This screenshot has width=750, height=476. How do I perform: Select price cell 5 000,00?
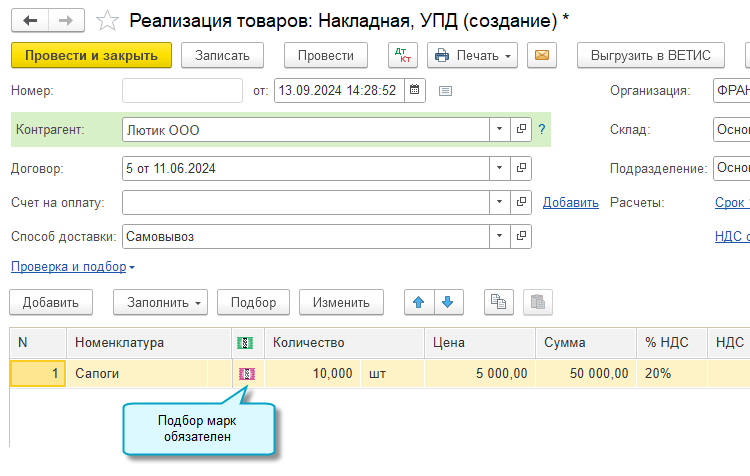point(480,374)
